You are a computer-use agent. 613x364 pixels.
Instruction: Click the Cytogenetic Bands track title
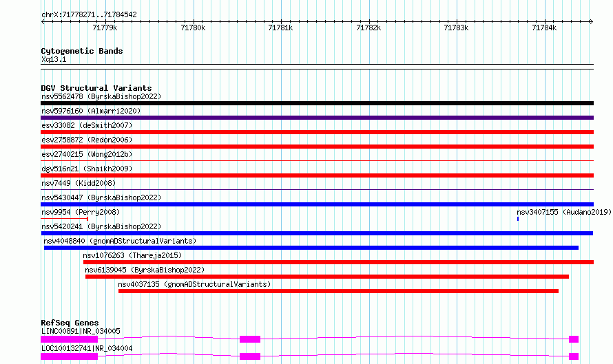(82, 51)
